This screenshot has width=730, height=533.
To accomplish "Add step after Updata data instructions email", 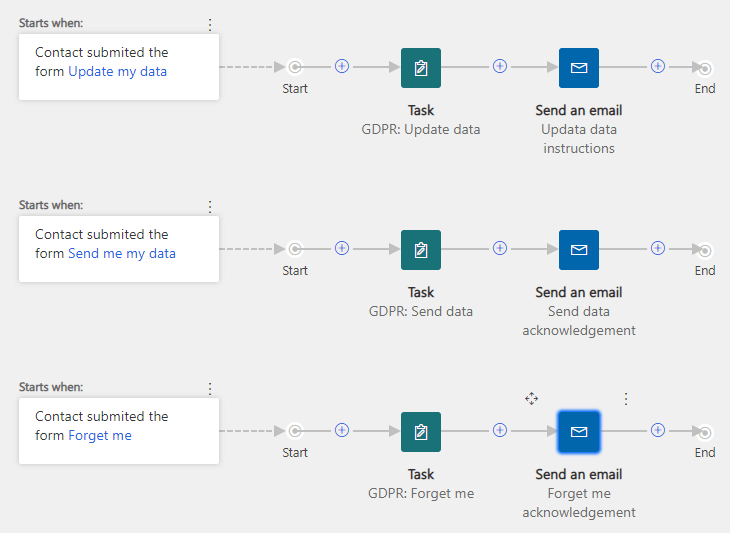I will tap(657, 66).
